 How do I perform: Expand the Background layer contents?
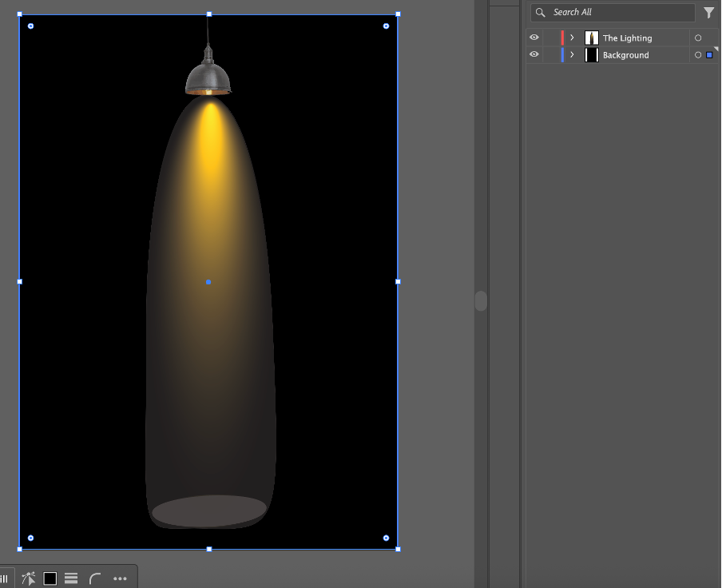[x=572, y=54]
